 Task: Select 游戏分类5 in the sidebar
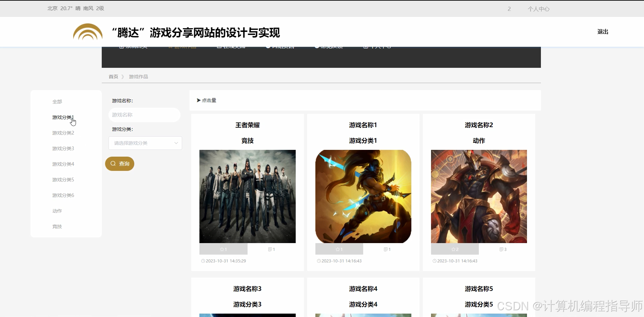63,180
